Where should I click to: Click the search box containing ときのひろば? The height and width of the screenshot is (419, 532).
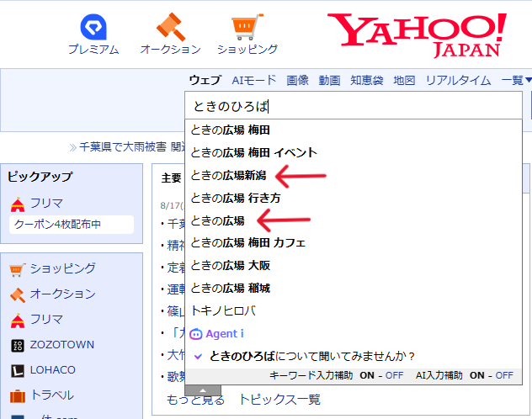pos(354,106)
